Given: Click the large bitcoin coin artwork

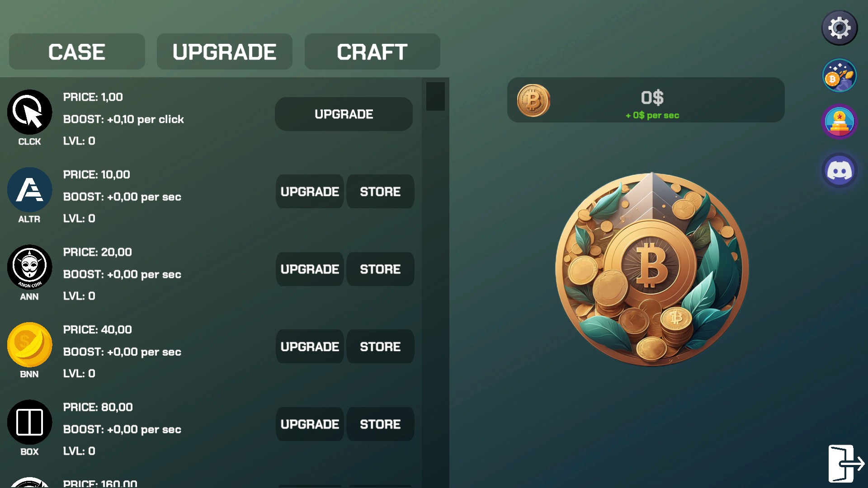Looking at the screenshot, I should [x=652, y=269].
